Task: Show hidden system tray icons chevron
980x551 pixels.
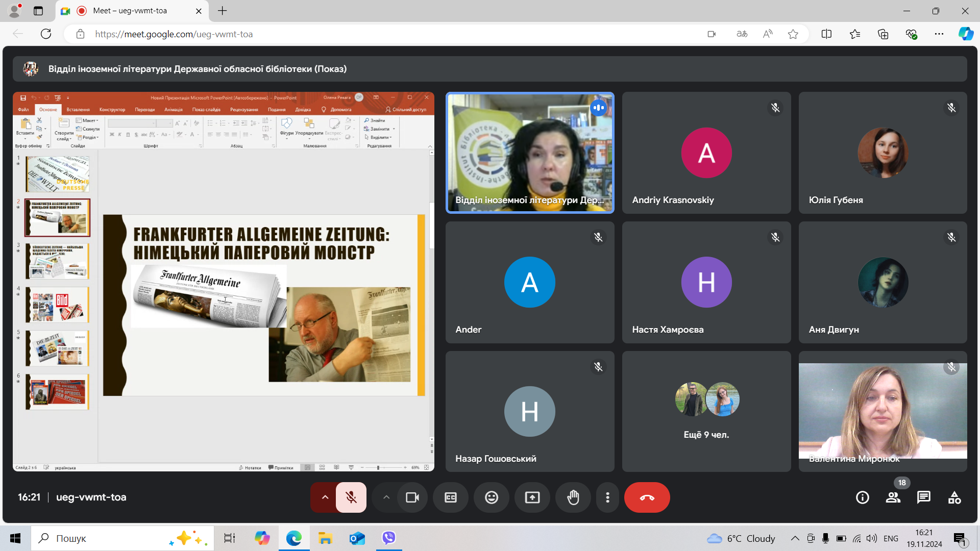Action: 795,538
